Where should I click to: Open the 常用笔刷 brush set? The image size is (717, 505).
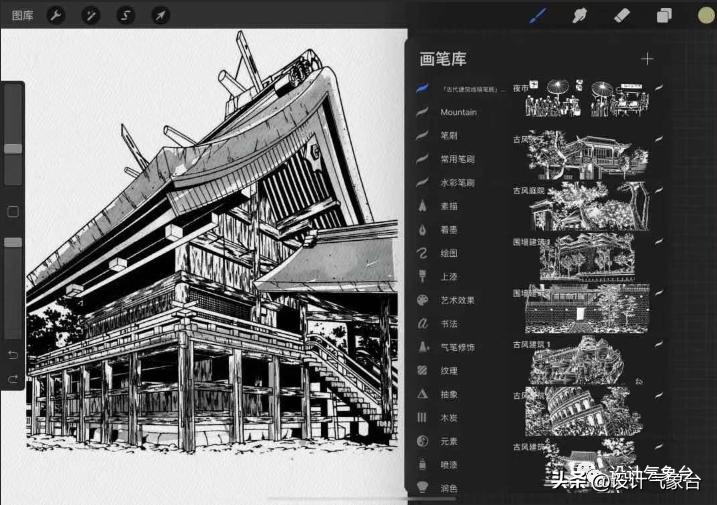pos(460,159)
